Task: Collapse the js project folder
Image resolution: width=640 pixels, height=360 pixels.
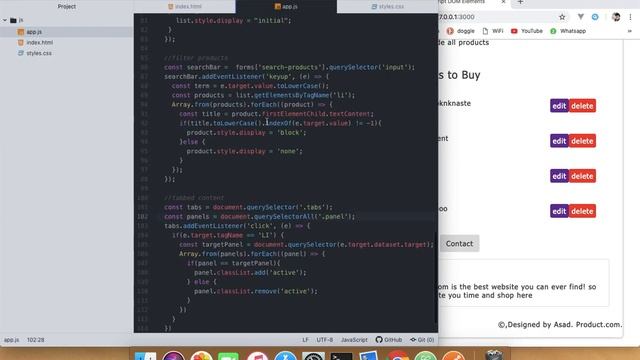Action: (5, 20)
